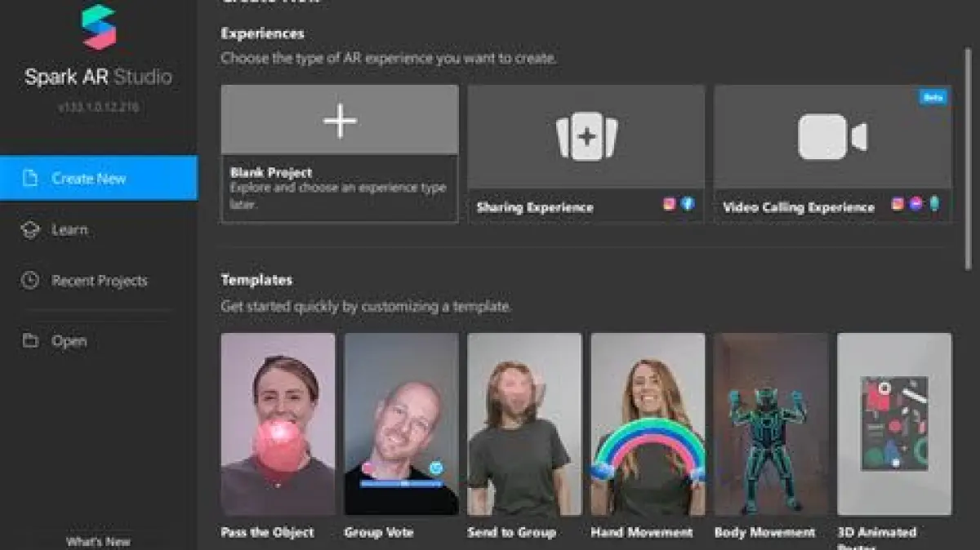Choose the Body Movement template thumbnail
Screen dimensions: 980x550
click(x=771, y=424)
